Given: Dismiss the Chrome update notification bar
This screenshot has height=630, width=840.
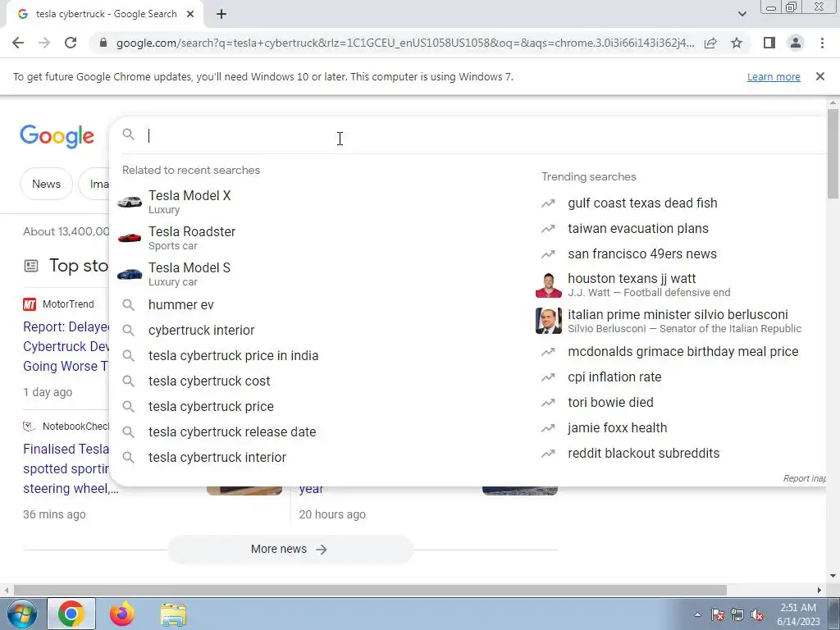Looking at the screenshot, I should pos(820,76).
